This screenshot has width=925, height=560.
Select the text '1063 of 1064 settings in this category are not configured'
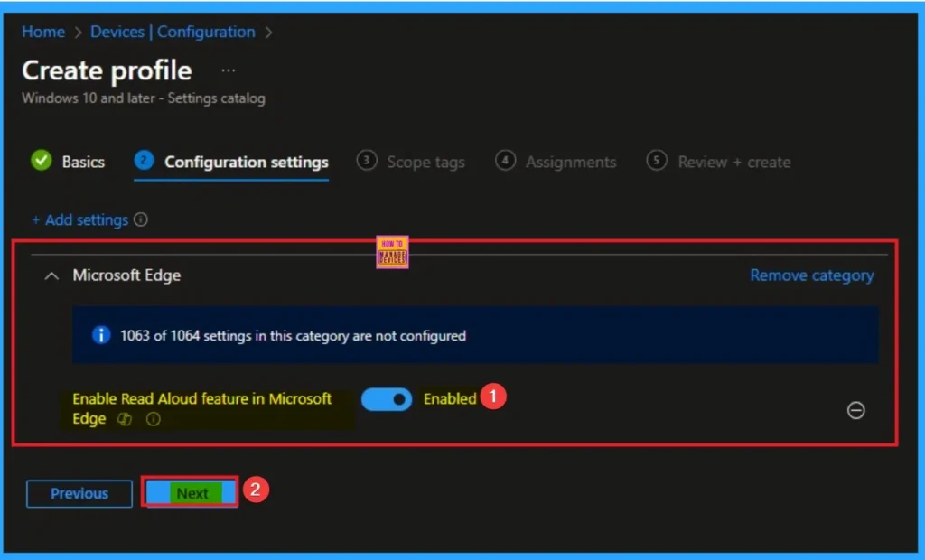tap(294, 336)
